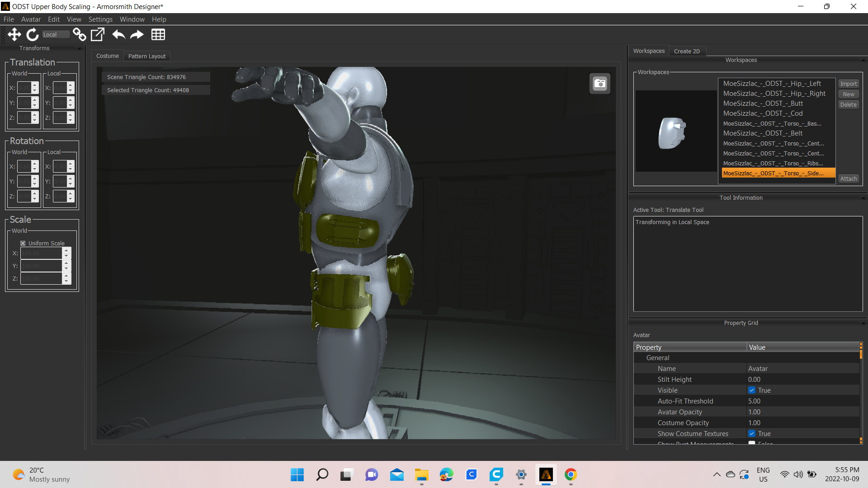Switch to the Pattern Layout tab

pyautogui.click(x=146, y=56)
